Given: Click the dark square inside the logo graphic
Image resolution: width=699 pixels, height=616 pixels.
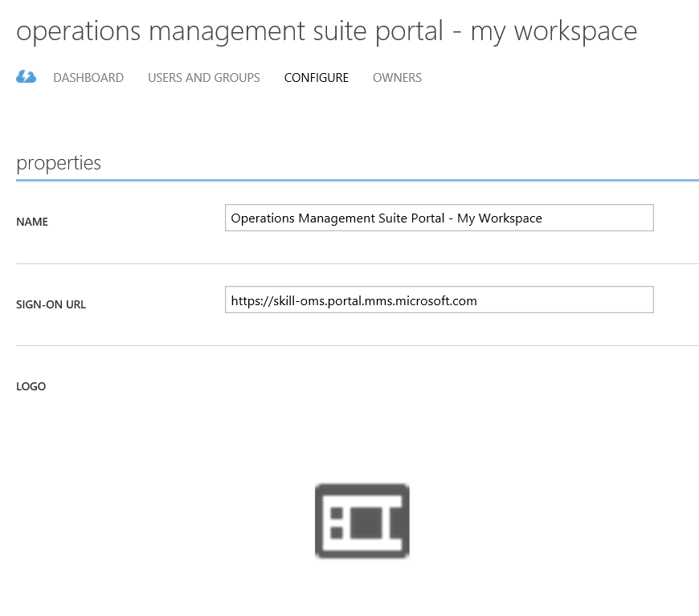Looking at the screenshot, I should [x=366, y=522].
